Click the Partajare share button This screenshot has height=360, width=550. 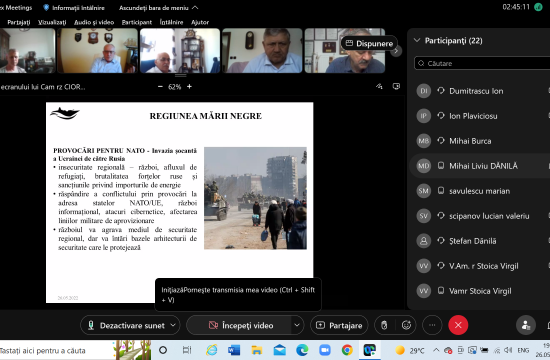[x=339, y=325]
